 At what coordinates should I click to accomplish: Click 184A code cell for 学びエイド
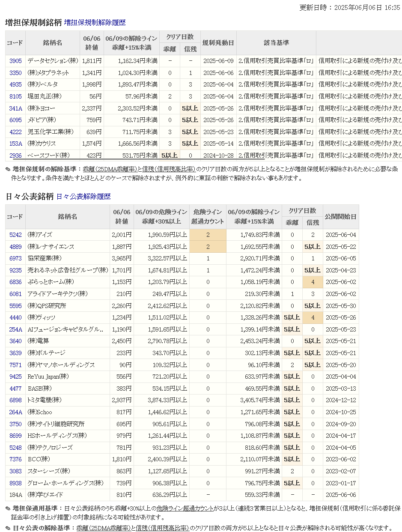click(x=15, y=495)
